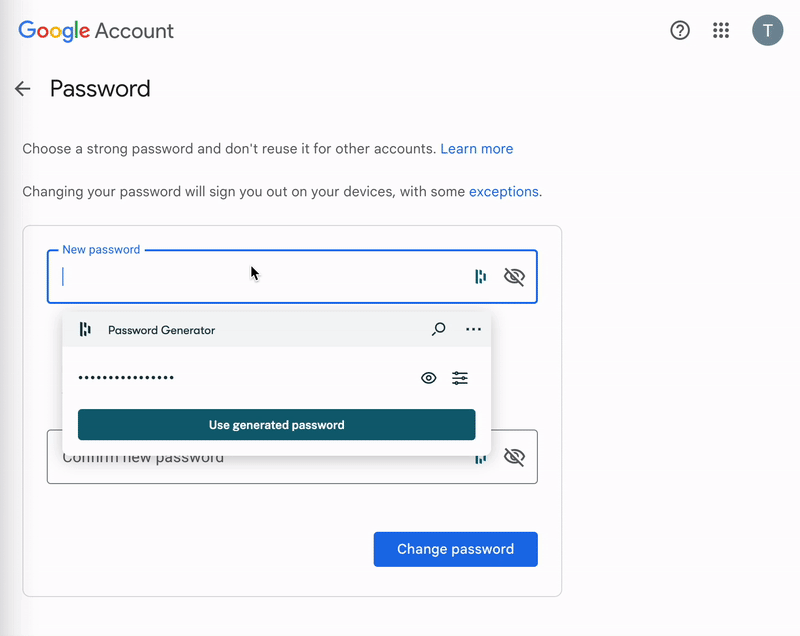800x636 pixels.
Task: Open the profile avatar account menu
Action: pos(767,30)
